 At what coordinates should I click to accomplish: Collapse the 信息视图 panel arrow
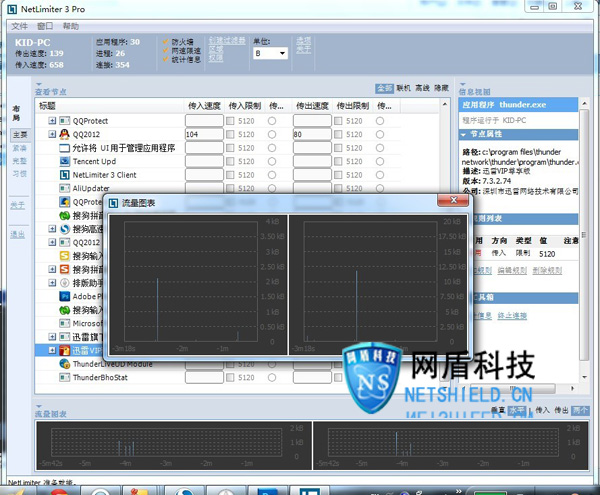coord(462,84)
